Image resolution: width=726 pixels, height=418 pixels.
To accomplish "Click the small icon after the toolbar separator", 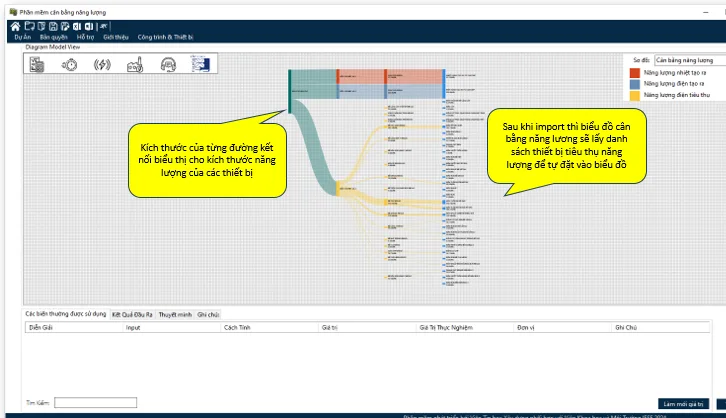I will coord(104,26).
